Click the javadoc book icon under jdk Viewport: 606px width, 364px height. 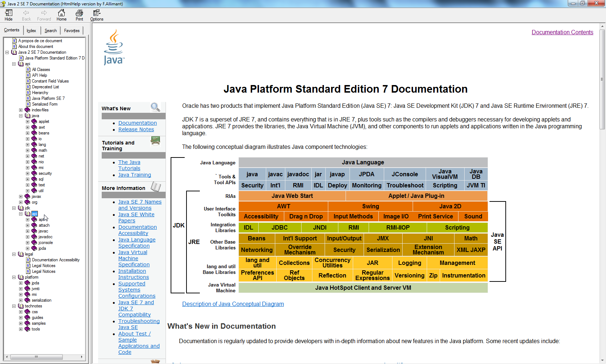click(34, 237)
